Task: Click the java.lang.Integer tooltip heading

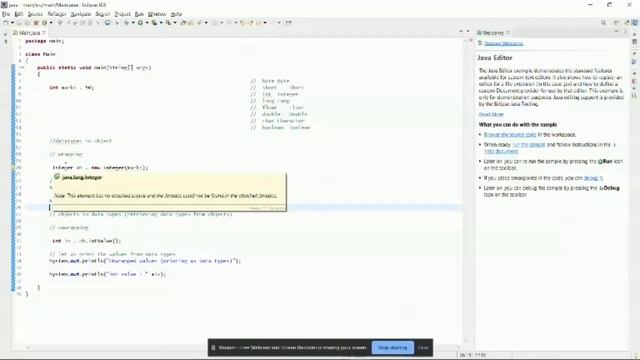Action: tap(82, 177)
